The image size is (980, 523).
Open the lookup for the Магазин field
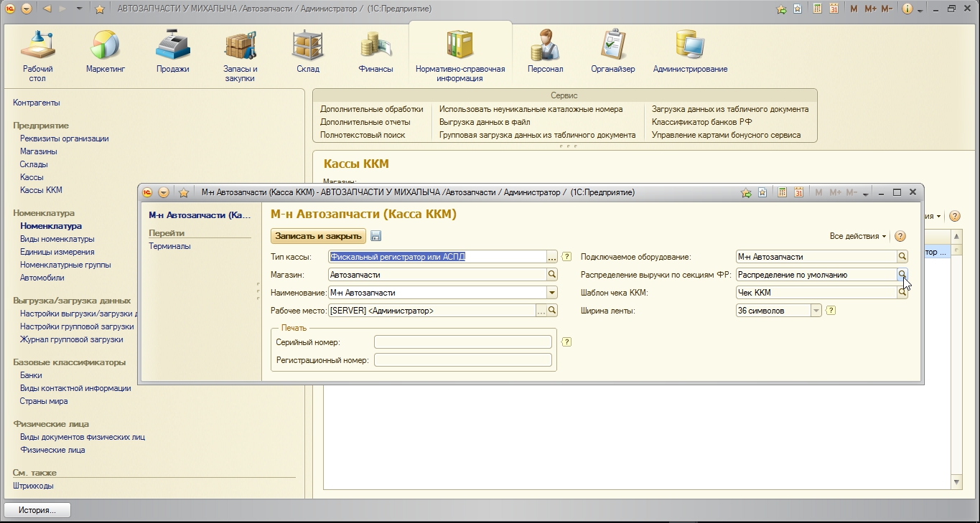click(x=552, y=275)
